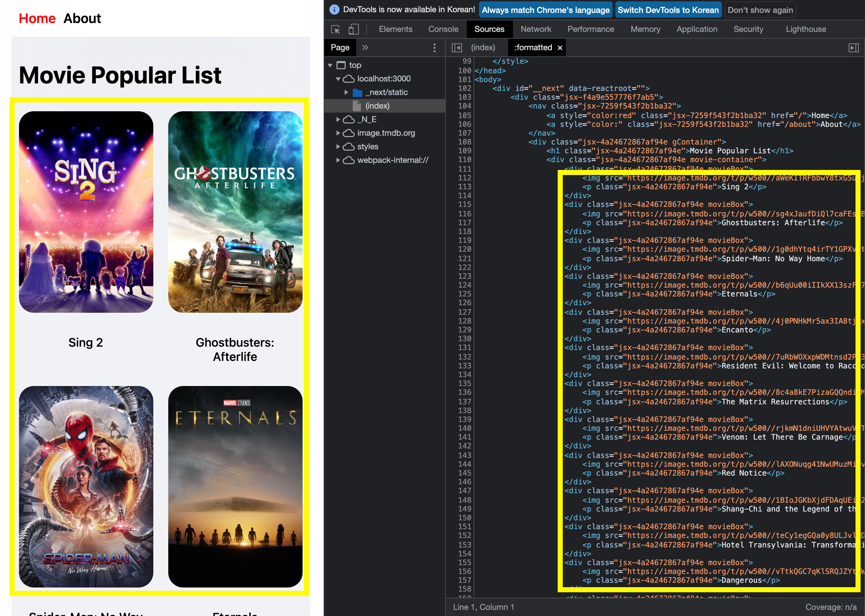Click the Sing 2 movie poster
This screenshot has width=865, height=616.
click(86, 212)
